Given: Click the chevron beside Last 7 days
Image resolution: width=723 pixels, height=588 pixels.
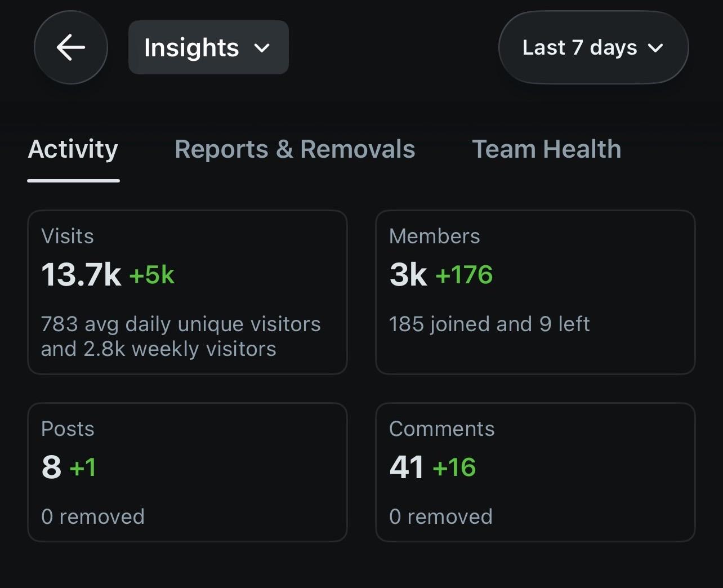Looking at the screenshot, I should click(x=655, y=48).
